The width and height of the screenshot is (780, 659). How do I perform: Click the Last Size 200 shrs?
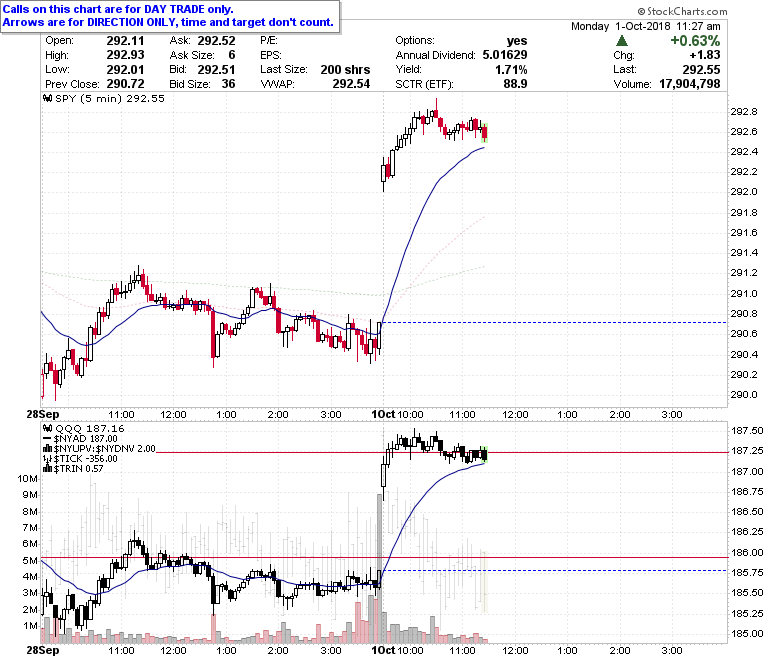345,70
